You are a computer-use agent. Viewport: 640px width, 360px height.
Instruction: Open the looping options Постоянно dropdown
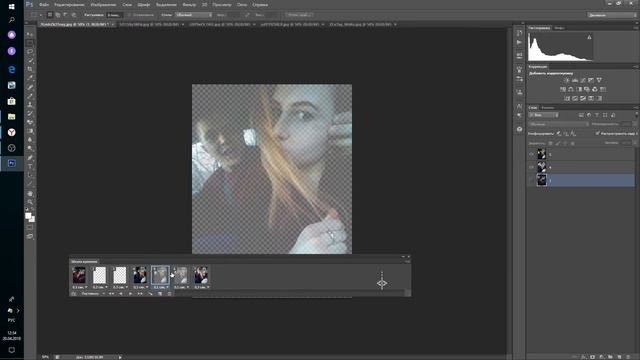point(93,293)
